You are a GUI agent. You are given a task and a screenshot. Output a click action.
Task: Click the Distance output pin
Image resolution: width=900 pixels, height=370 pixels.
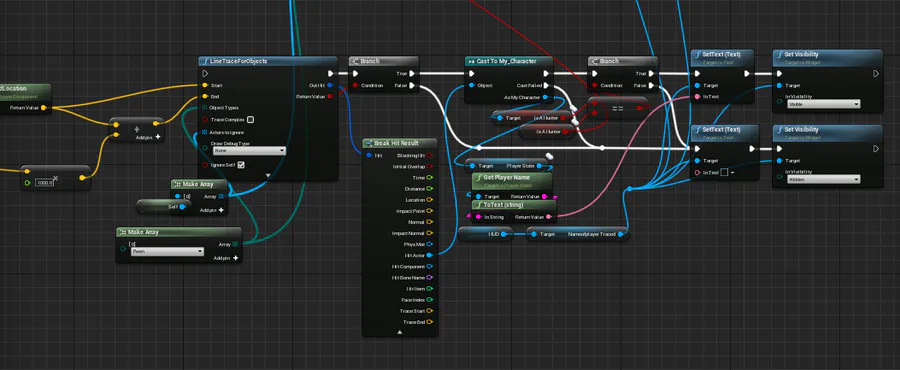click(429, 189)
